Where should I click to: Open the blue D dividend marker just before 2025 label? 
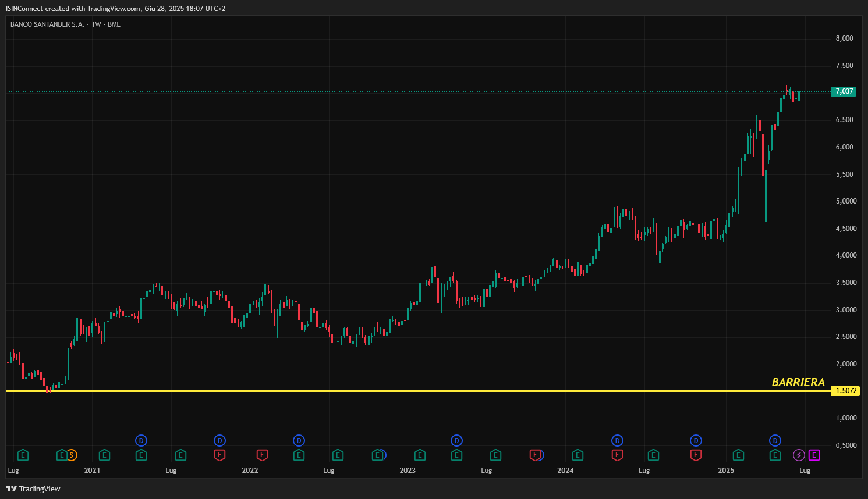pos(696,441)
